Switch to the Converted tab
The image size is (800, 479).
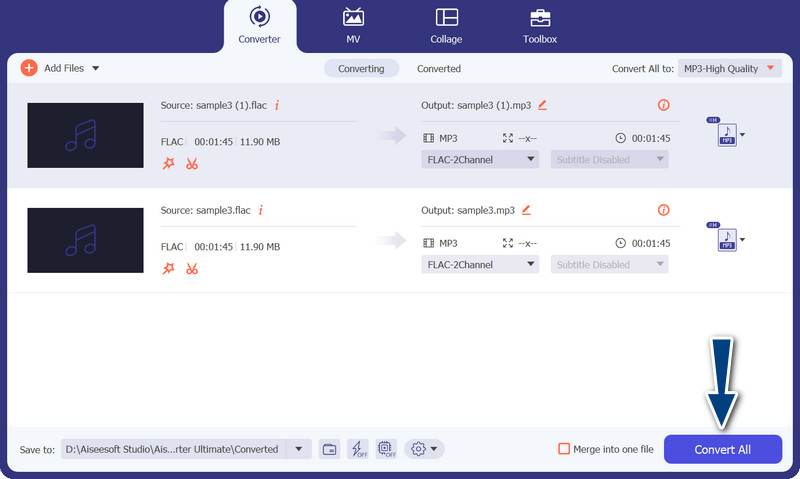click(x=439, y=69)
